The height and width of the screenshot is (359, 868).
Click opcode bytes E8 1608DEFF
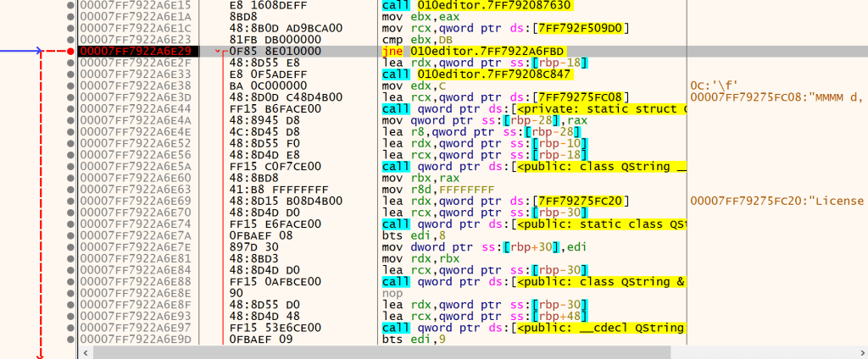(x=269, y=5)
